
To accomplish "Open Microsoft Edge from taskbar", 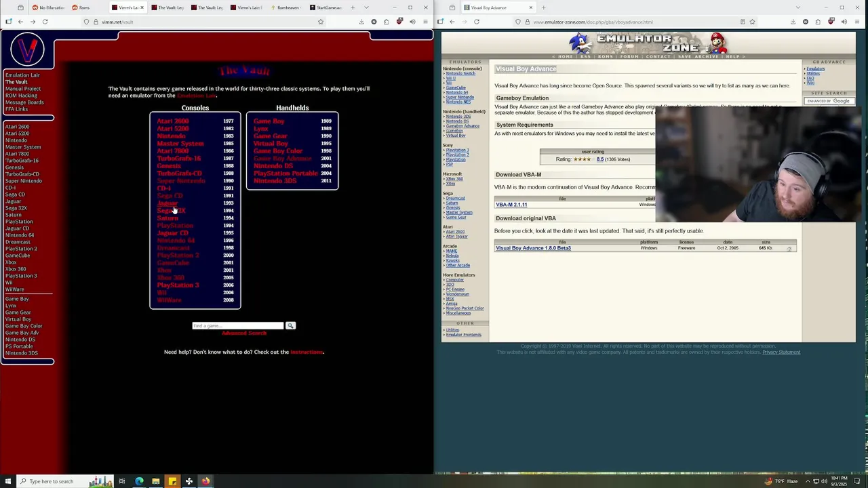I will (139, 481).
